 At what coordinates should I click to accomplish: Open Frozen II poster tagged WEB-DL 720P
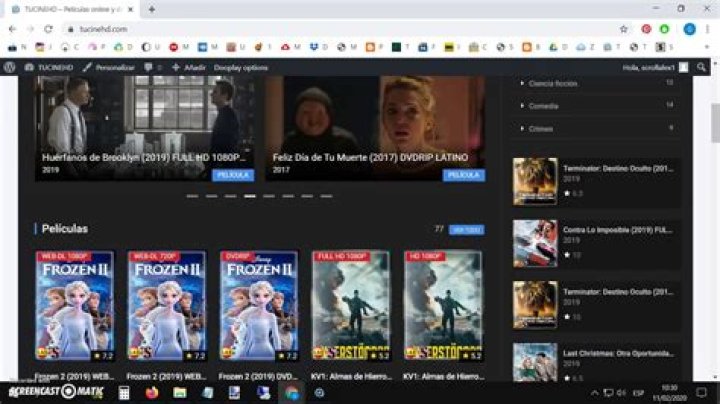(x=167, y=305)
